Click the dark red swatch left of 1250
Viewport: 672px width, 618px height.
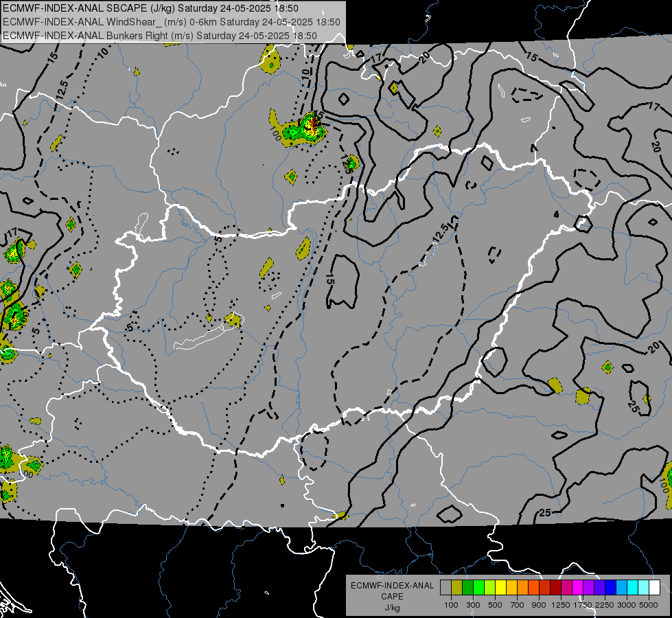click(556, 587)
